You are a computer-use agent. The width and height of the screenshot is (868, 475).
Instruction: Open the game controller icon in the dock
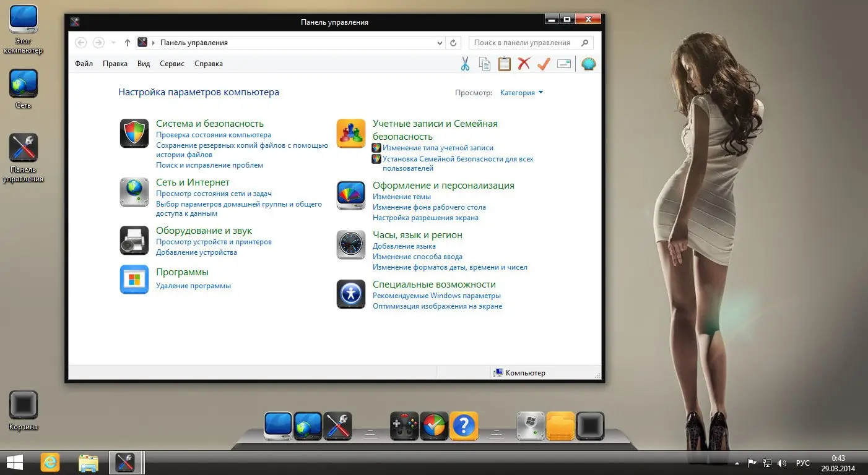404,426
